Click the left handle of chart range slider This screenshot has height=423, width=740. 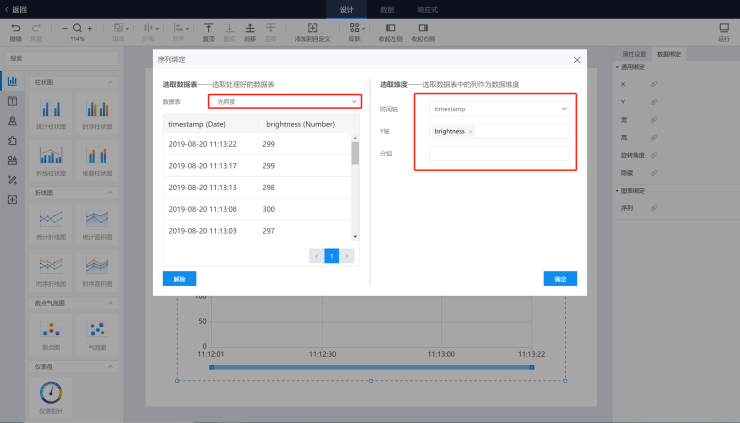point(211,367)
